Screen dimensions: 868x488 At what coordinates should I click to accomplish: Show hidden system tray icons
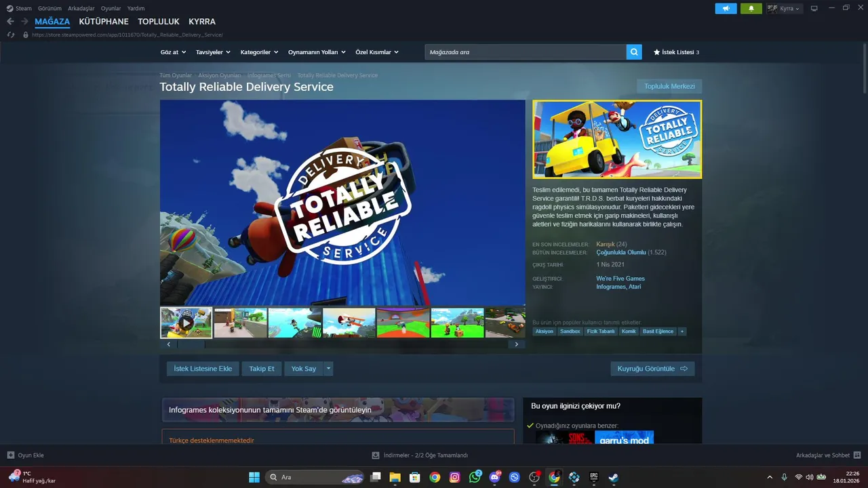[769, 477]
